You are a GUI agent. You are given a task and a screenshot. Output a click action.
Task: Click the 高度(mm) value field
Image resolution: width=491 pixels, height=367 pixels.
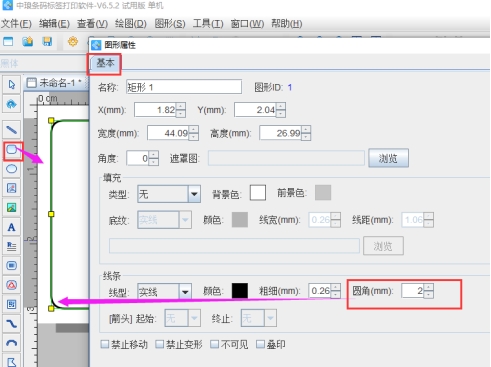(281, 133)
